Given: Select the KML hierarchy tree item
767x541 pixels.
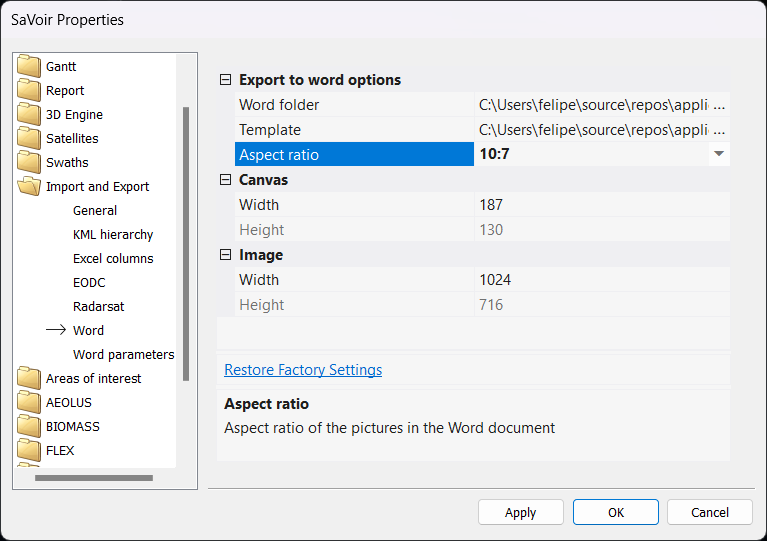Looking at the screenshot, I should (x=113, y=235).
